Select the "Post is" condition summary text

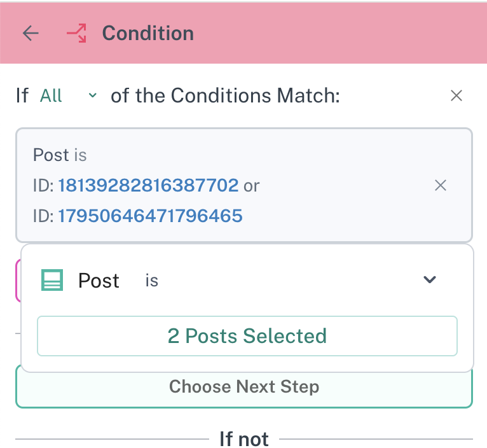(60, 155)
